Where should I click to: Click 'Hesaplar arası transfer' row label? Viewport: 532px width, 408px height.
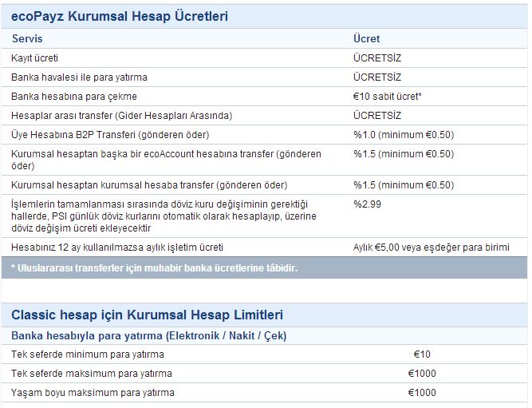[121, 116]
